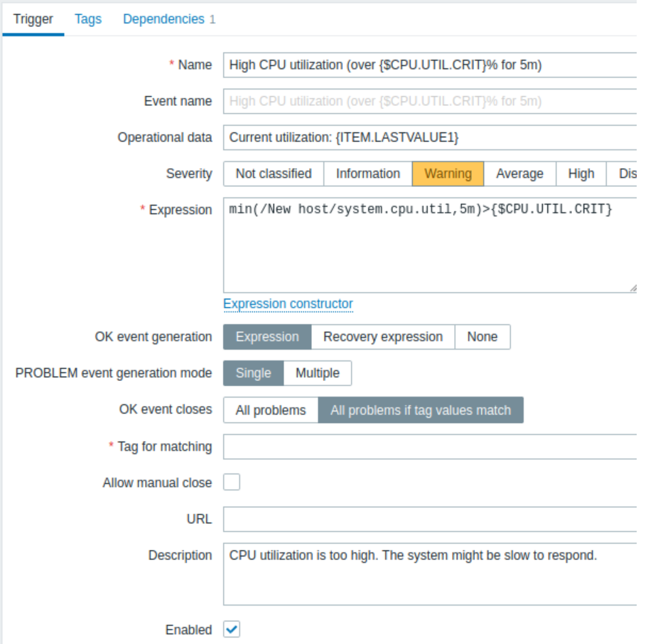Image resolution: width=658 pixels, height=644 pixels.
Task: Enable Allow manual close
Action: tap(230, 483)
